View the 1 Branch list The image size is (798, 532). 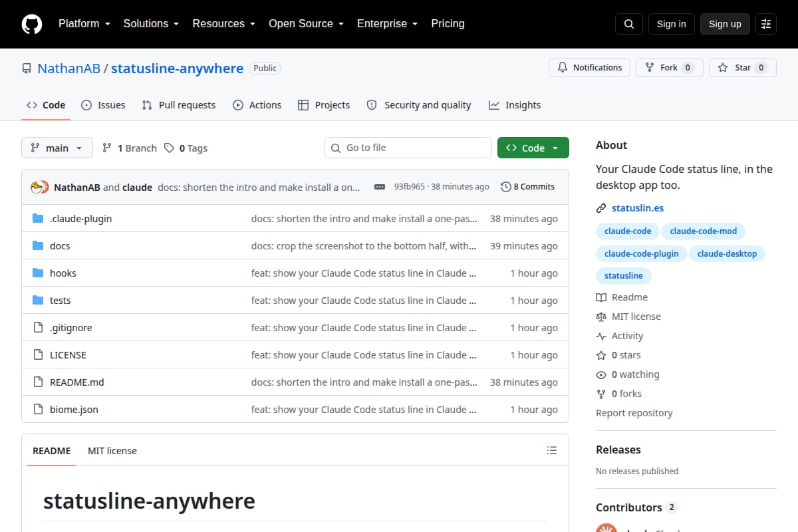pos(129,148)
